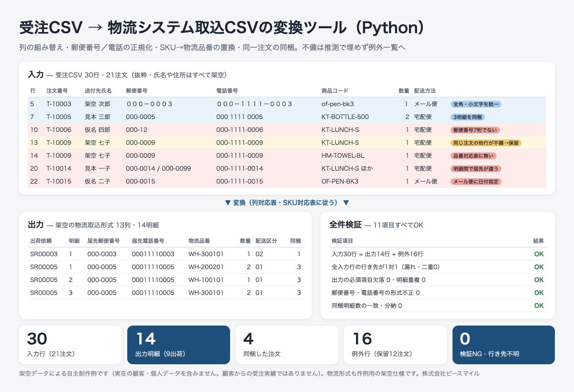The image size is (574, 392).
Task: Click the 結果 column header
Action: (x=539, y=241)
